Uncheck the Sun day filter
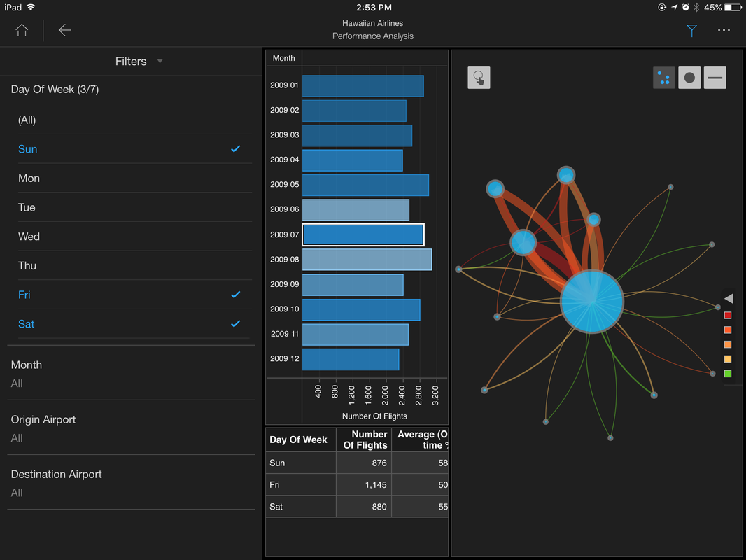 click(134, 149)
